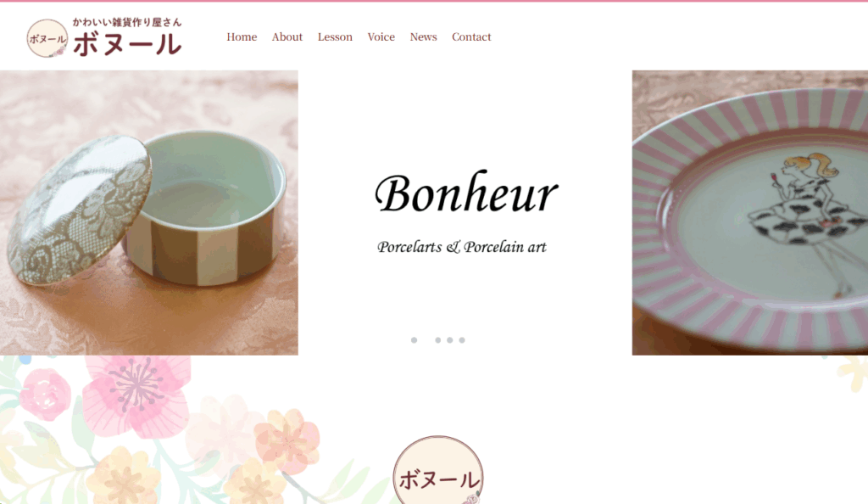The image size is (868, 504).
Task: Click the circular ボヌール emblem below slider
Action: 438,470
